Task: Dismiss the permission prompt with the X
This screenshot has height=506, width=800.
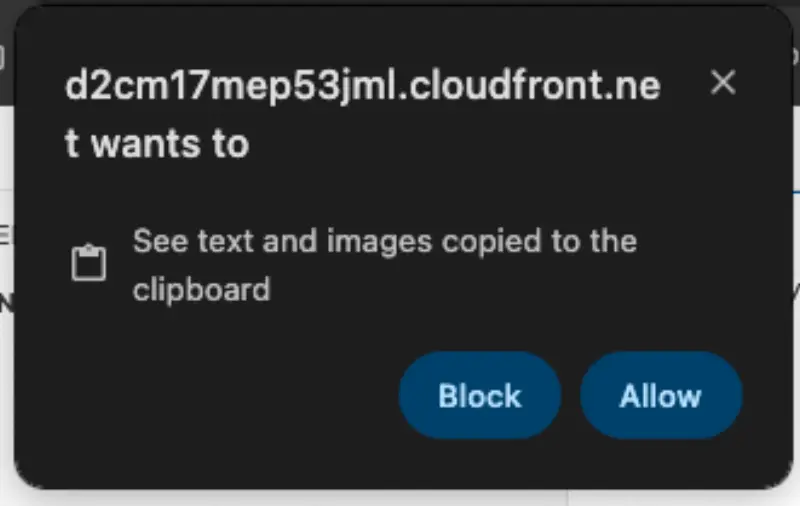Action: click(x=723, y=82)
